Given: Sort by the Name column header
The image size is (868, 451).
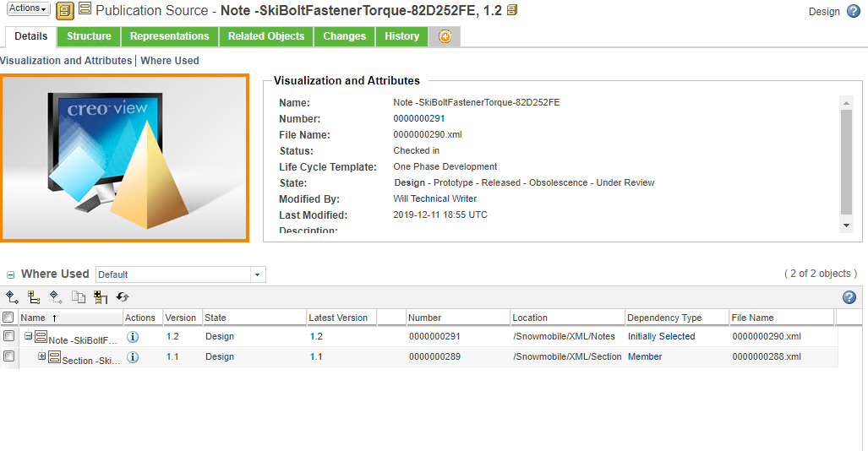Looking at the screenshot, I should point(70,318).
